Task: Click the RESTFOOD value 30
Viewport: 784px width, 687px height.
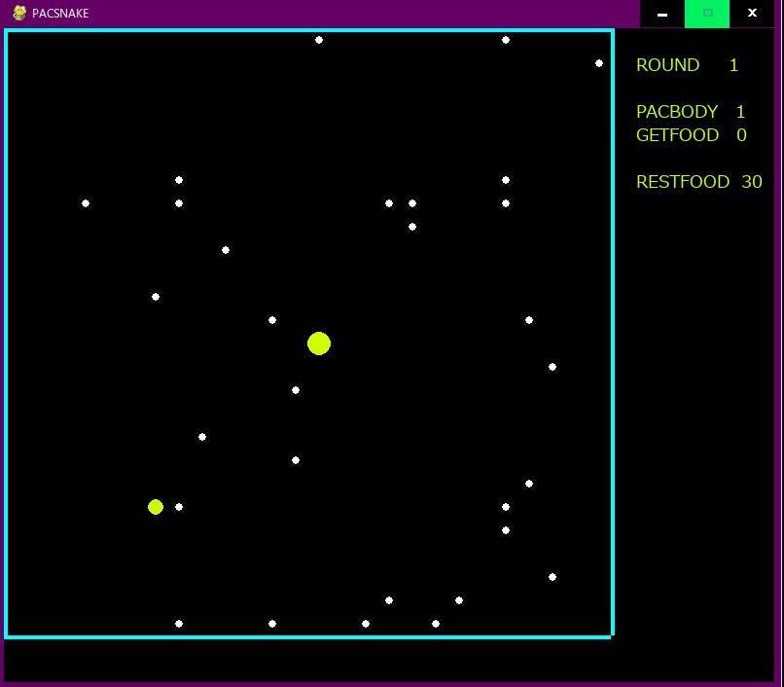Action: (x=752, y=182)
